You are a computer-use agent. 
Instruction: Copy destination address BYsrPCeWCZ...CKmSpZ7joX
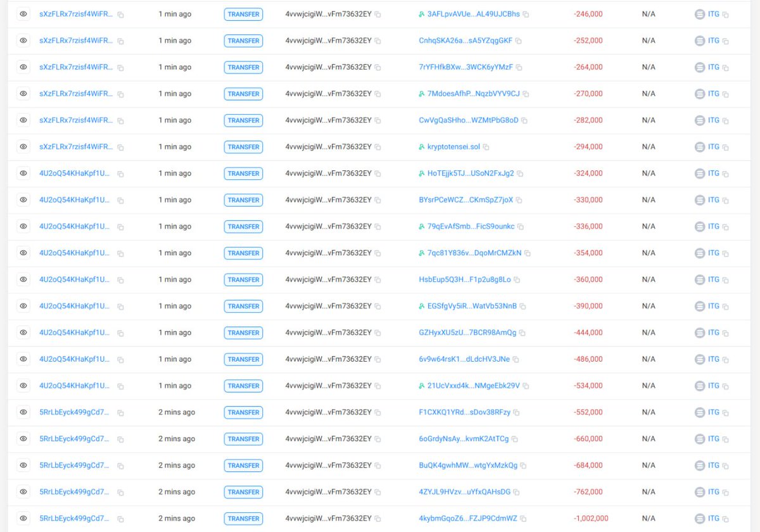[519, 201]
